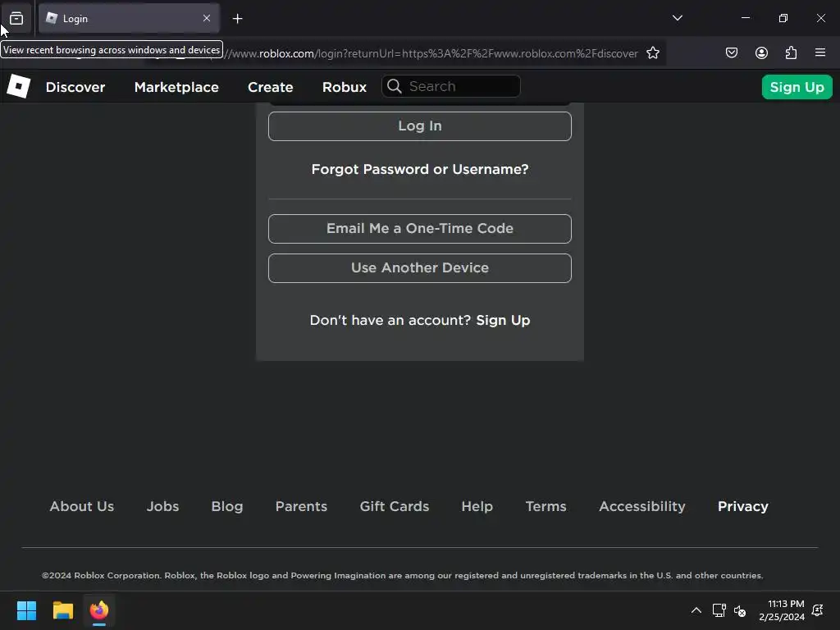The height and width of the screenshot is (630, 840).
Task: Click the search magnifier icon
Action: pyautogui.click(x=395, y=86)
